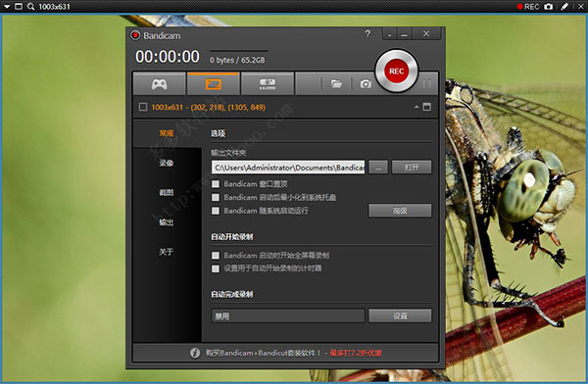Toggle minimize to system tray on startup checkbox
Viewport: 588px width, 384px height.
click(216, 197)
